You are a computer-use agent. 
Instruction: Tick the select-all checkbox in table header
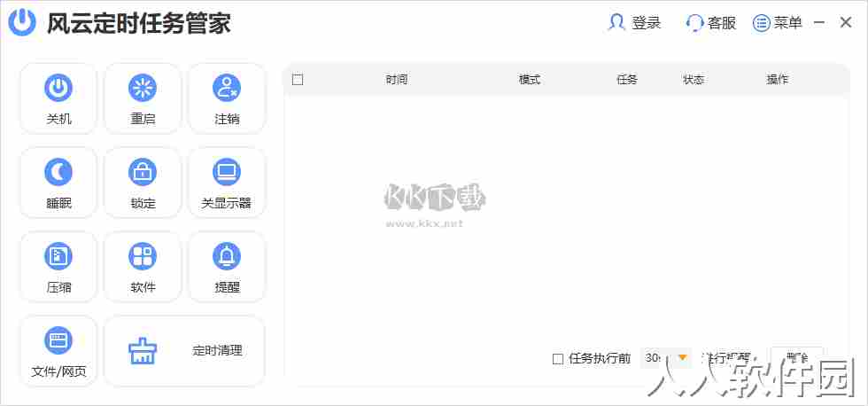click(298, 80)
